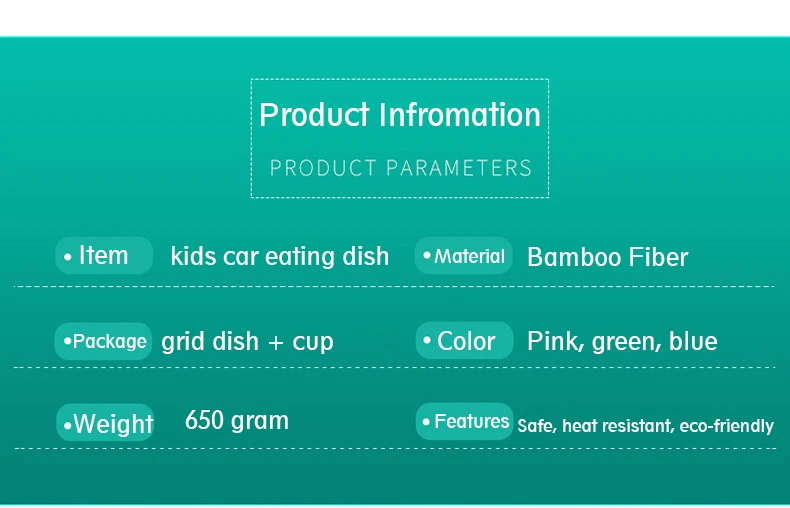The image size is (790, 508).
Task: Click the bullet dot before Material
Action: pos(427,256)
